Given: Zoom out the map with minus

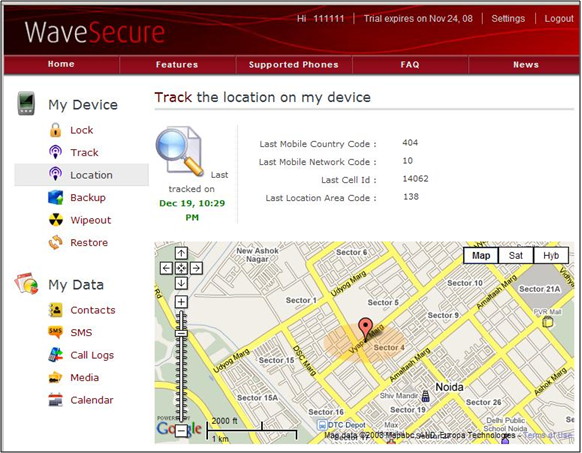Looking at the screenshot, I should 181,431.
